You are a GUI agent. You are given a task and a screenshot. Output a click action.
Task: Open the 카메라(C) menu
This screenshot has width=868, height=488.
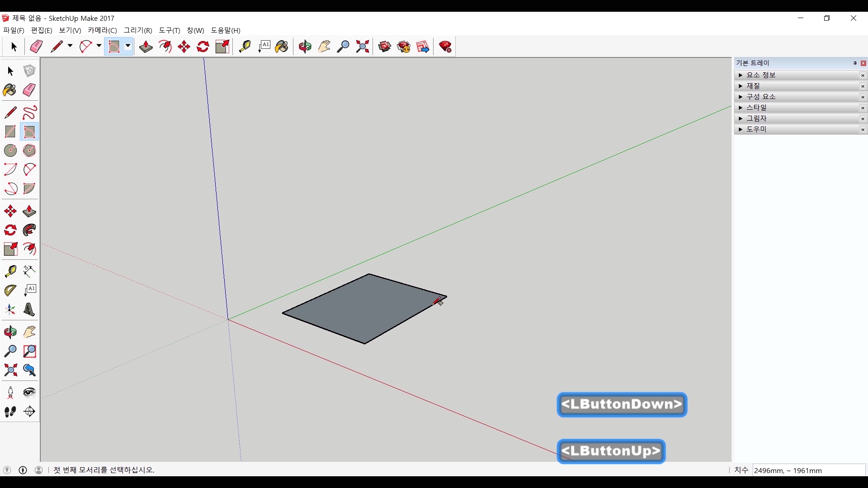pyautogui.click(x=102, y=30)
